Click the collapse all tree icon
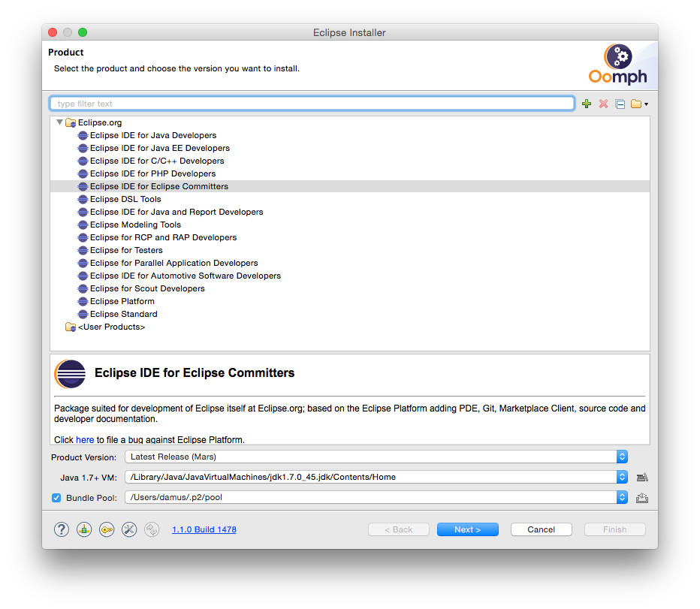700x609 pixels. (x=620, y=104)
